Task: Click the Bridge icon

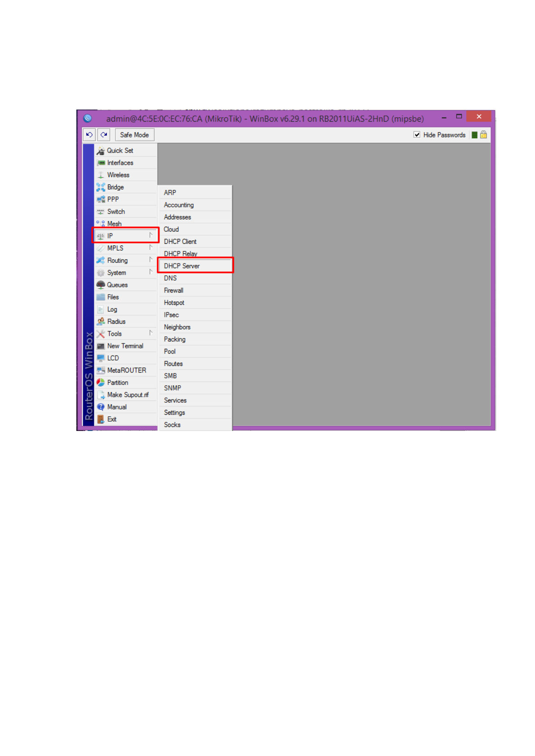Action: [101, 187]
